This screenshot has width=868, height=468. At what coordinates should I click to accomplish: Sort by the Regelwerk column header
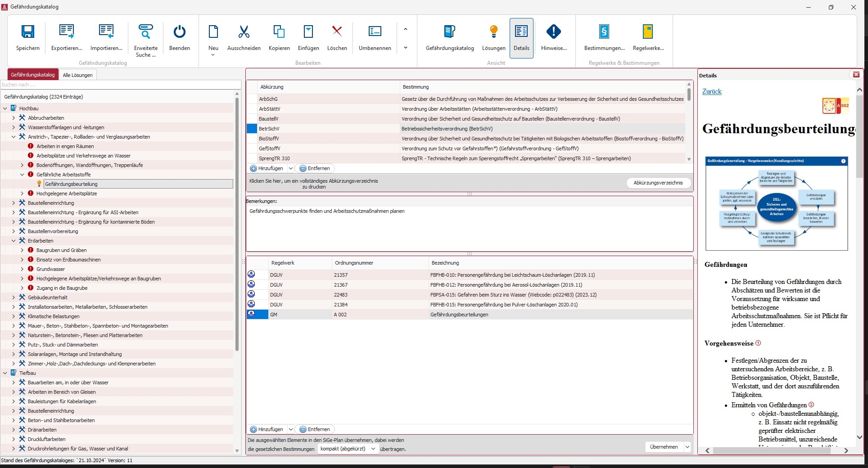click(x=300, y=263)
